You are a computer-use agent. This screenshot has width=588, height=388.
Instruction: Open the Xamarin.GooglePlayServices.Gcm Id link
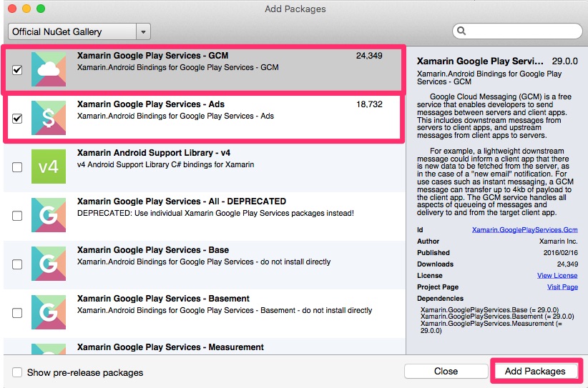pyautogui.click(x=524, y=229)
